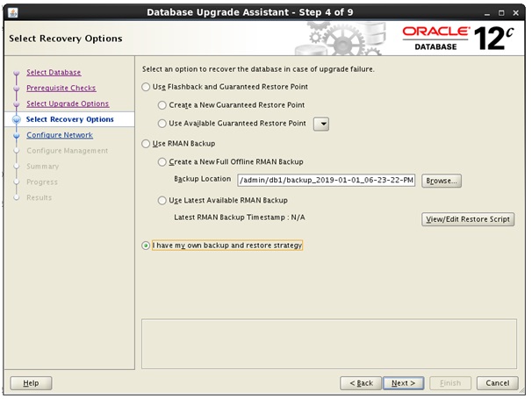Minimize the Database Upgrade Assistant window
This screenshot has width=532, height=399.
(x=485, y=13)
